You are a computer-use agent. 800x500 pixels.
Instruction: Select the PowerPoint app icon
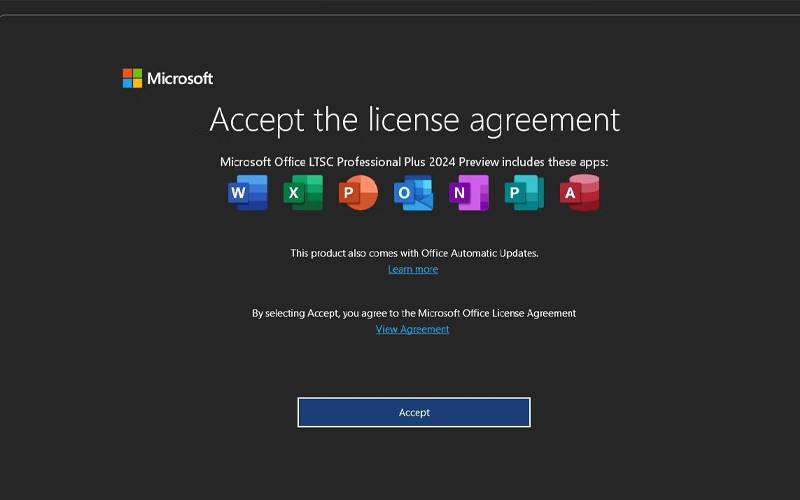(x=358, y=192)
